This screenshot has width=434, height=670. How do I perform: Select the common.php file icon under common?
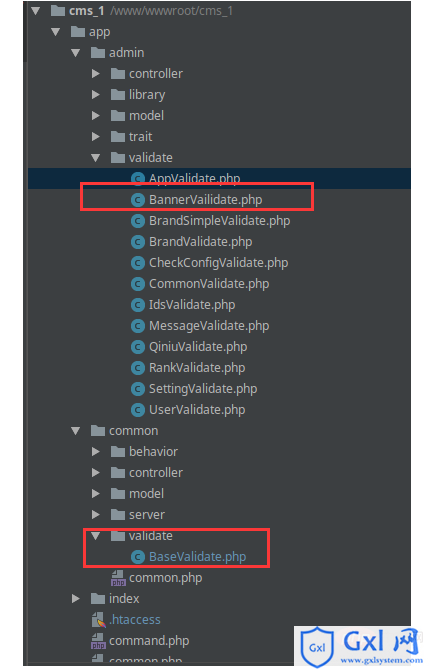coord(118,578)
